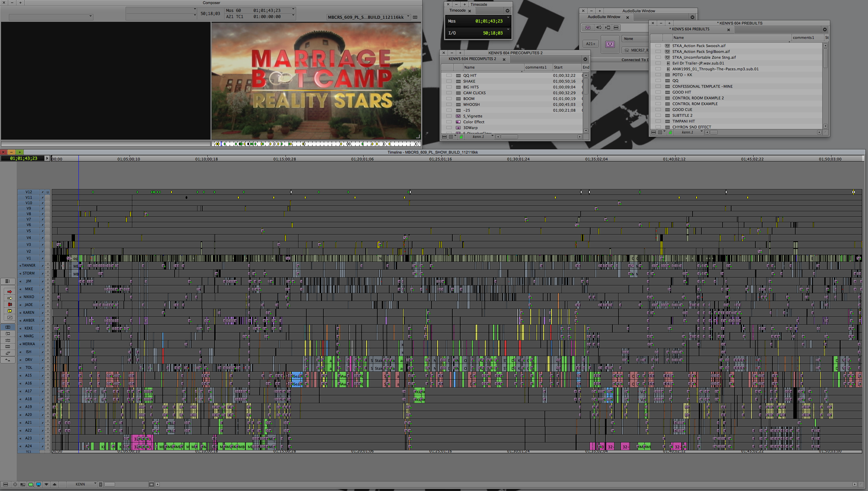This screenshot has height=491, width=868.
Task: Click the green Video Quality menu button
Action: (31, 484)
